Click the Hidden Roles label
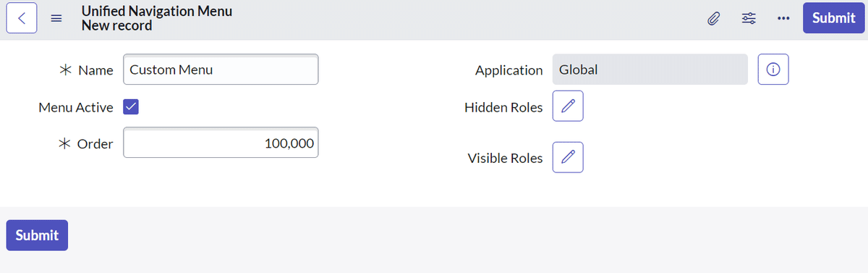 click(503, 107)
